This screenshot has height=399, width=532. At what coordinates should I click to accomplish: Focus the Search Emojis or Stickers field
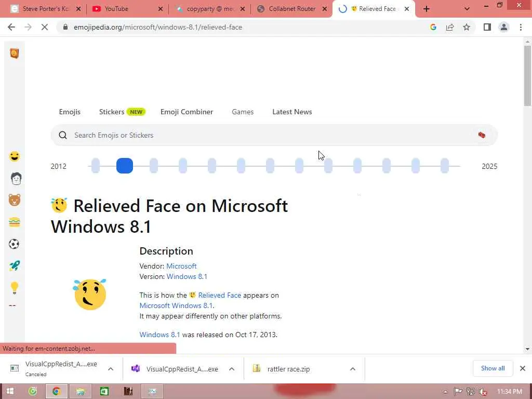[x=274, y=135]
